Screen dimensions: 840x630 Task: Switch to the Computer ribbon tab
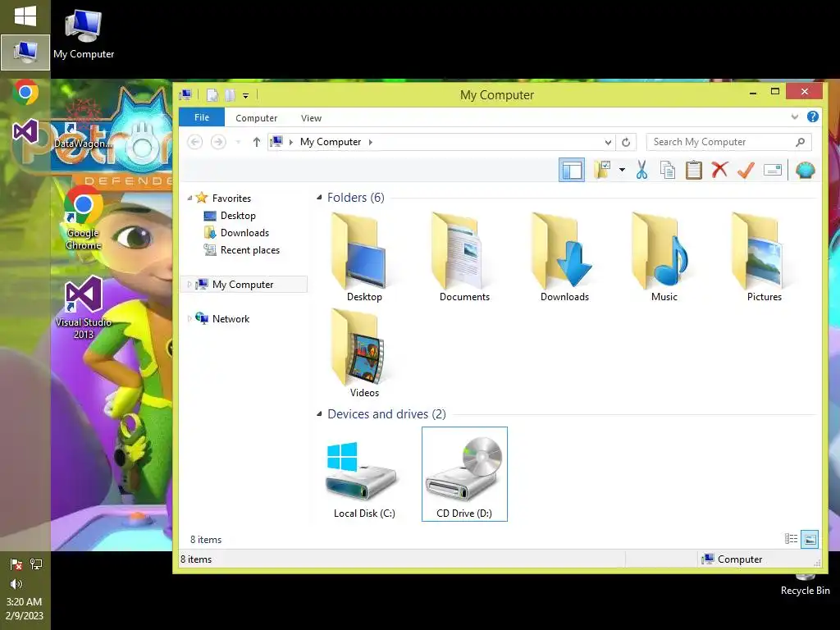click(256, 118)
